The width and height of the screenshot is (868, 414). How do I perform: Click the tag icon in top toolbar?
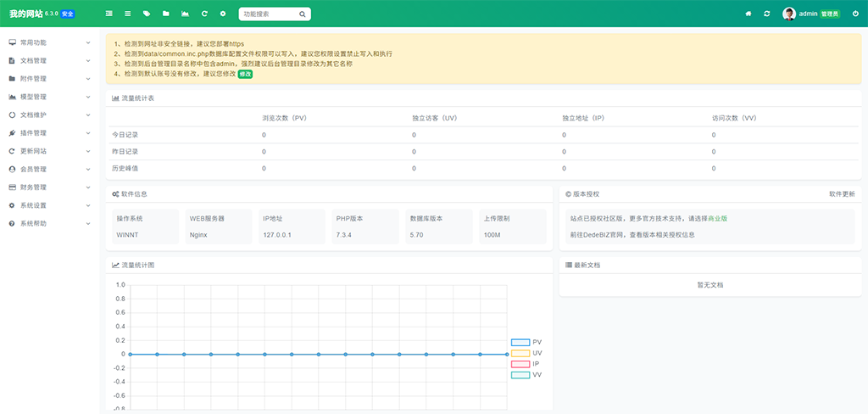pos(147,14)
